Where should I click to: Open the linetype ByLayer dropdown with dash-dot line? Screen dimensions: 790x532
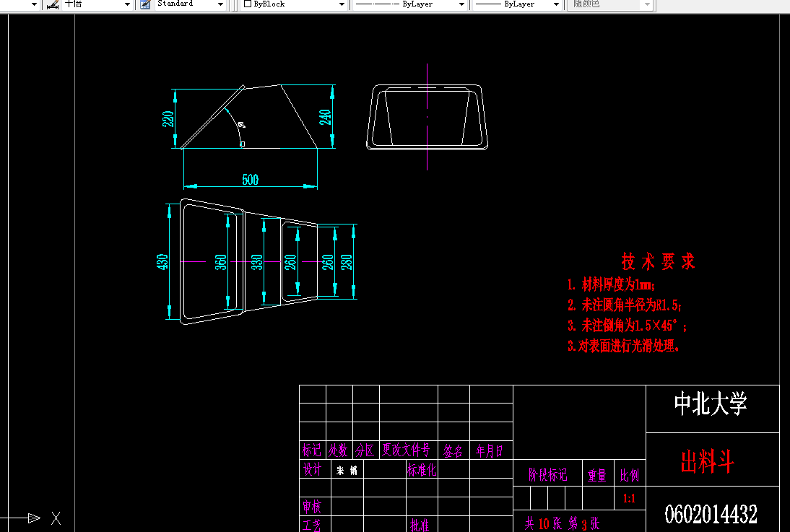tap(461, 4)
